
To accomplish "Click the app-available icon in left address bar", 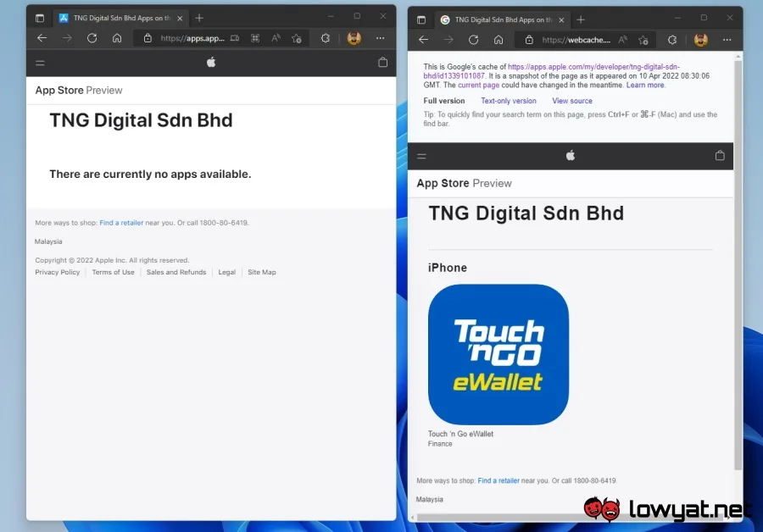I will click(235, 38).
